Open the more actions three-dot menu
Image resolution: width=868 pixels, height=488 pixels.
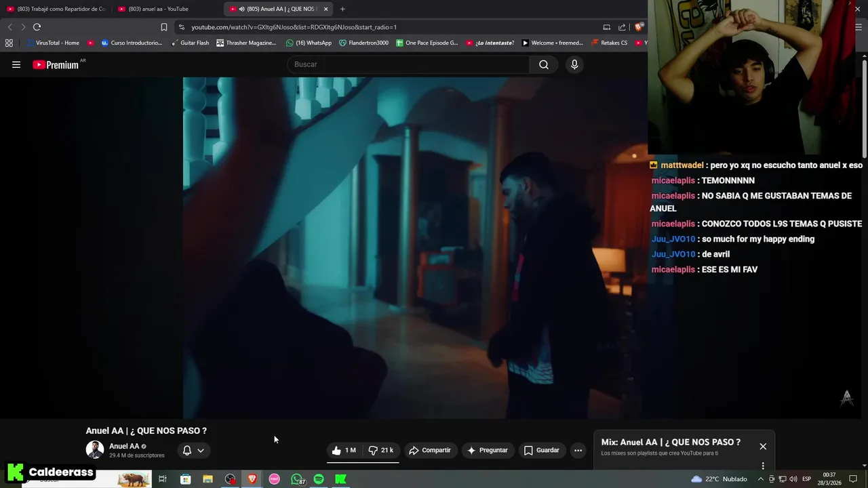578,450
